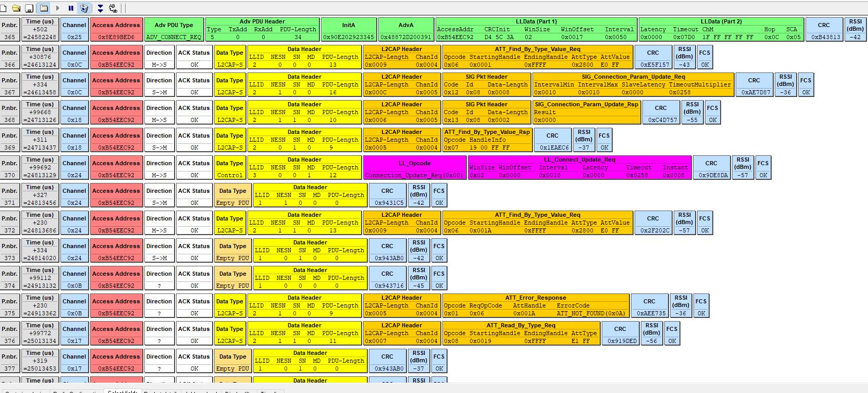
Task: Select Data Type Control in packet 370
Action: tap(229, 167)
